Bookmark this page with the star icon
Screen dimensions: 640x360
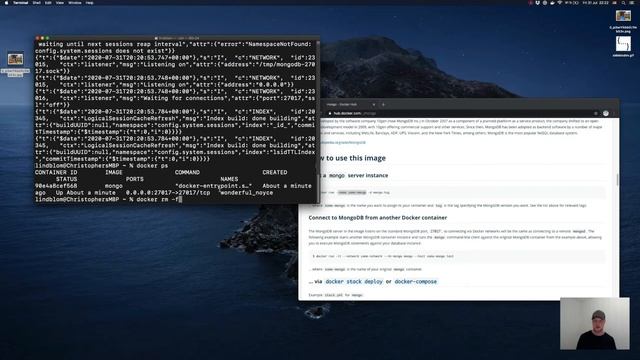[x=596, y=113]
